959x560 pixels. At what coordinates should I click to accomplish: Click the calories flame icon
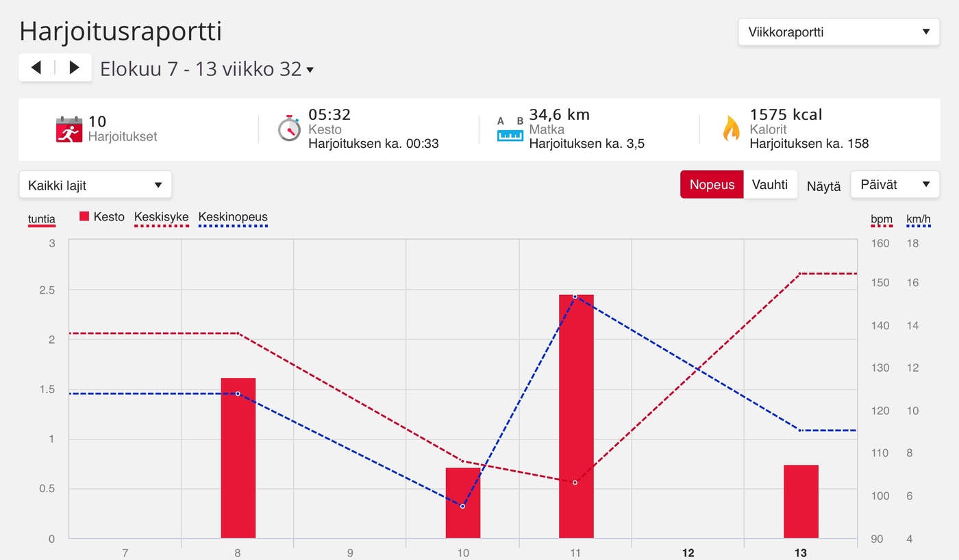(731, 129)
